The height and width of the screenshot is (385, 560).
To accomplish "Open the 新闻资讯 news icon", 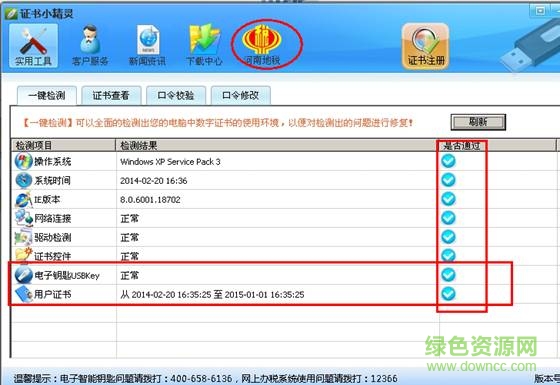I will (147, 46).
